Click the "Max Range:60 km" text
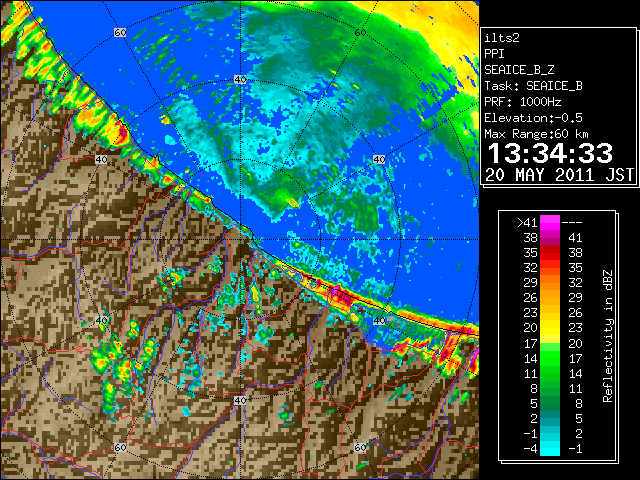 (536, 134)
